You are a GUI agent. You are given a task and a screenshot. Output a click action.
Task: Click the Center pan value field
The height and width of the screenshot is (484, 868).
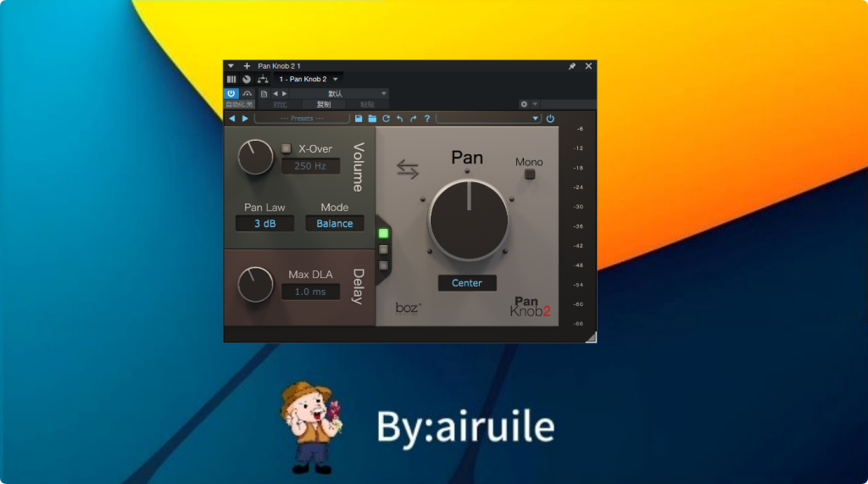467,283
